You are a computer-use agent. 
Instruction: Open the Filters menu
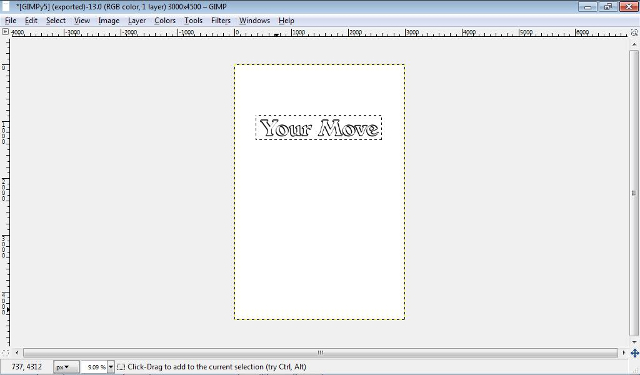(221, 20)
